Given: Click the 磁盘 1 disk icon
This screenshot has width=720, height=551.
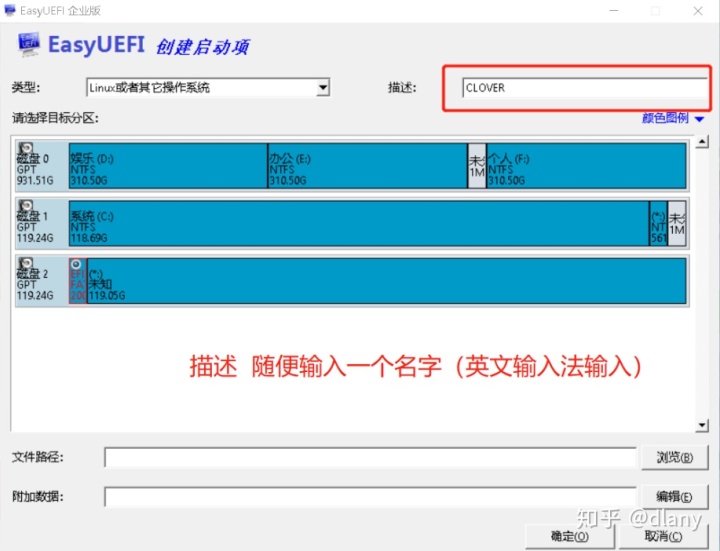Looking at the screenshot, I should pos(26,205).
